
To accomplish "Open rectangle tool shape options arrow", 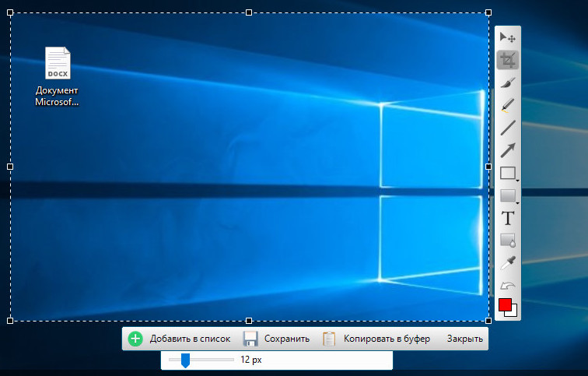I will pos(517,181).
